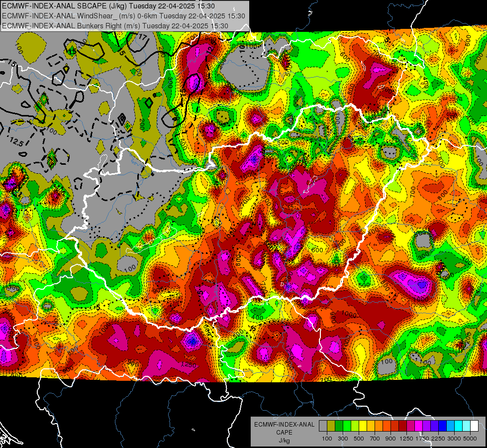The width and height of the screenshot is (487, 448).
Task: Select the brick red legend swatch after 900
Action: pos(395,426)
